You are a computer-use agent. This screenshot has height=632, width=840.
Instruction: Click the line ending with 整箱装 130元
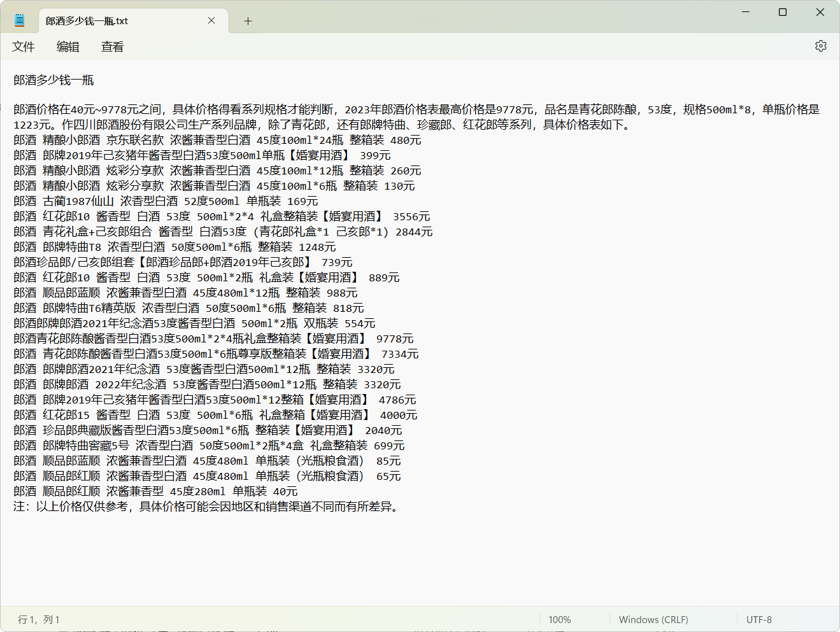(214, 186)
